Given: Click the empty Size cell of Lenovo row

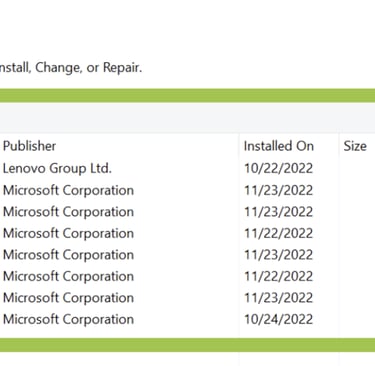Looking at the screenshot, I should [x=357, y=168].
